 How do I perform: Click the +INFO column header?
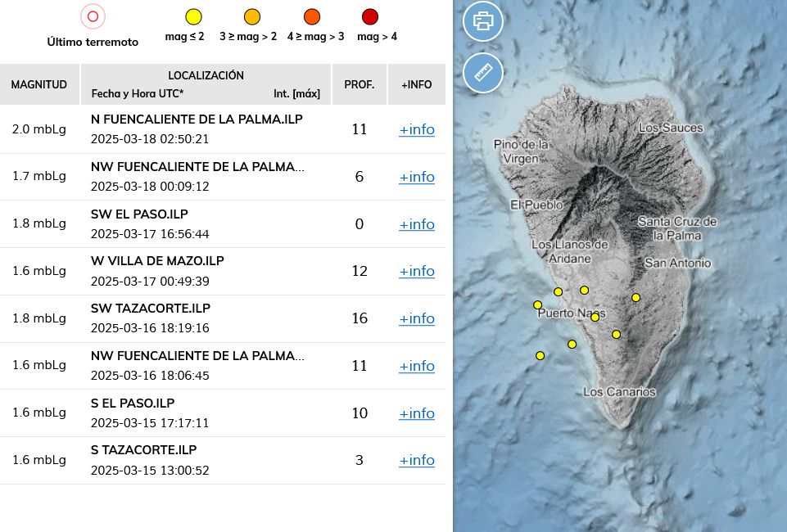(417, 84)
